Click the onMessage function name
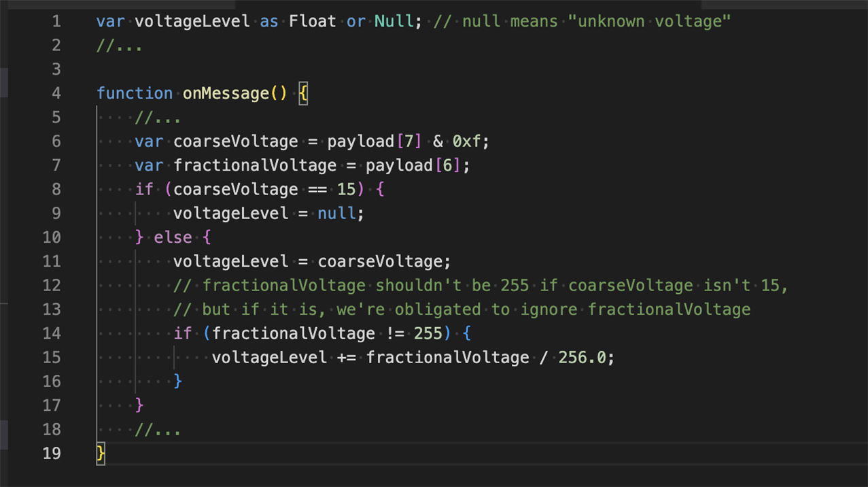The image size is (868, 487). point(226,93)
